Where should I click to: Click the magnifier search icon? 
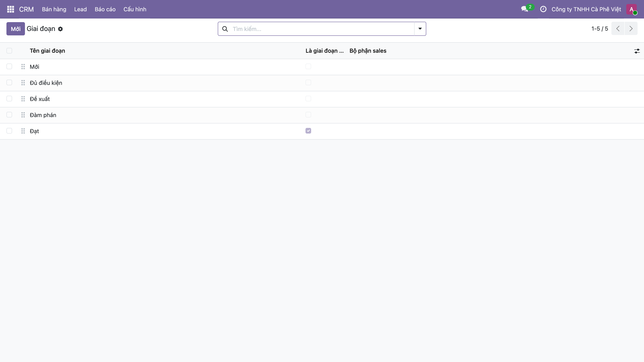[225, 29]
